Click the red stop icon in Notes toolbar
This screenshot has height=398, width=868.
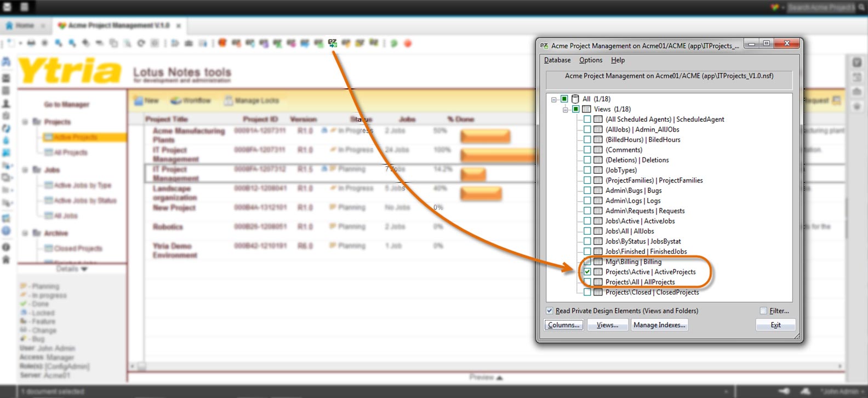click(408, 43)
